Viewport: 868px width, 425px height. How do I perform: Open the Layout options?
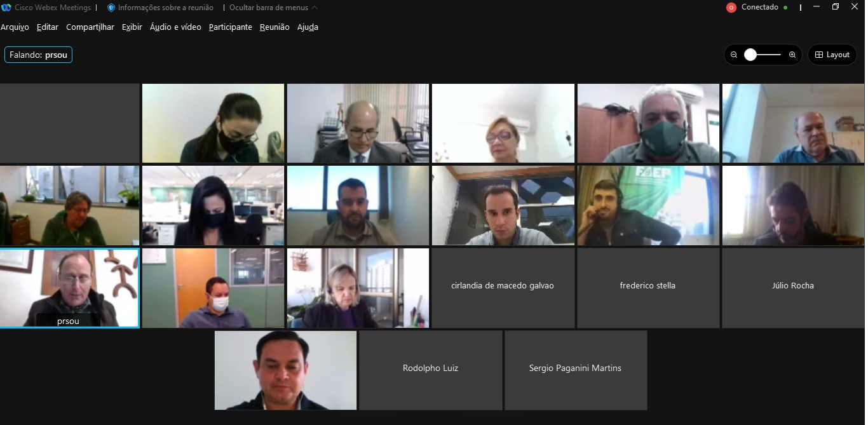tap(832, 55)
